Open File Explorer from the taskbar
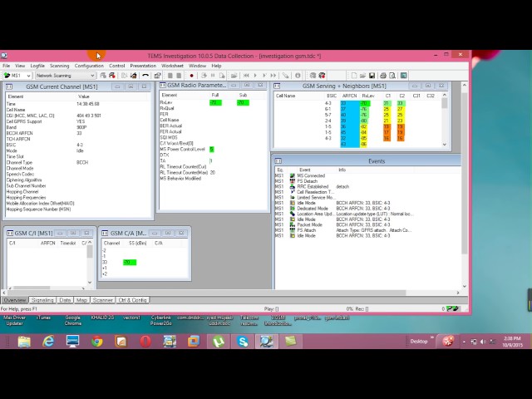The height and width of the screenshot is (399, 532). click(24, 341)
